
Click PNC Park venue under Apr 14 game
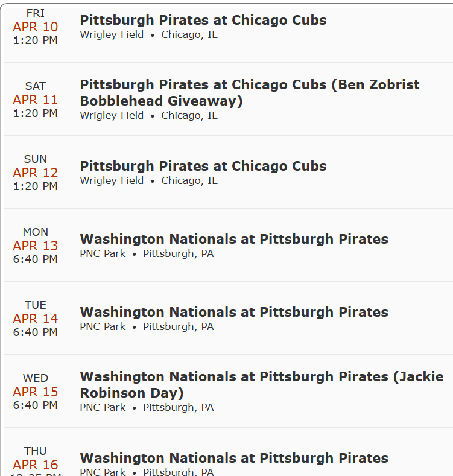103,327
